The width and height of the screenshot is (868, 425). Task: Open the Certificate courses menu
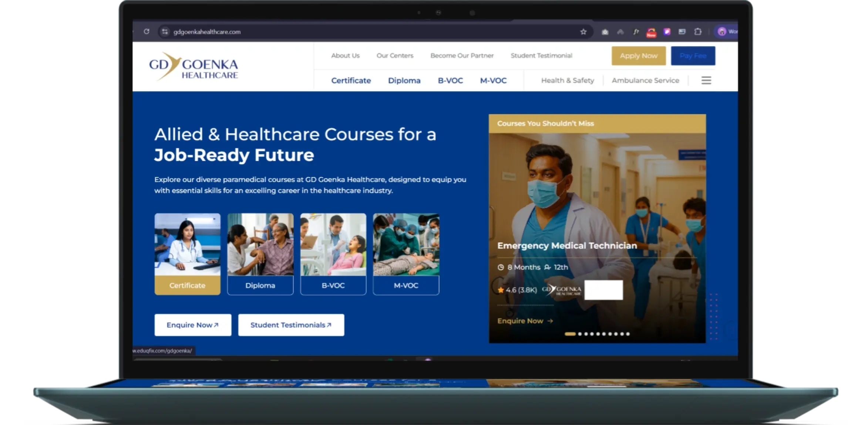pos(351,81)
